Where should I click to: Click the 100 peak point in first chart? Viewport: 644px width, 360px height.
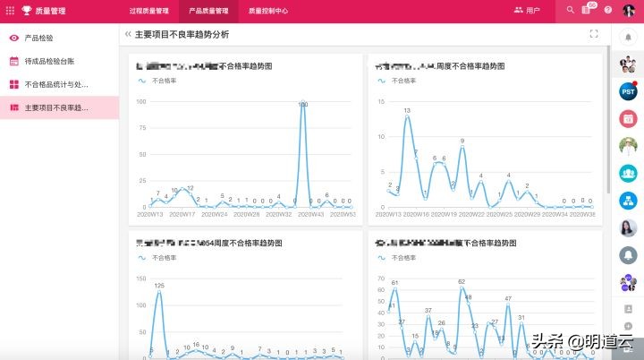coord(302,102)
